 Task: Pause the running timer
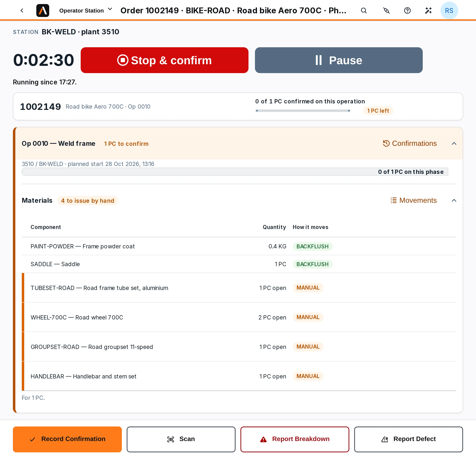coord(338,60)
